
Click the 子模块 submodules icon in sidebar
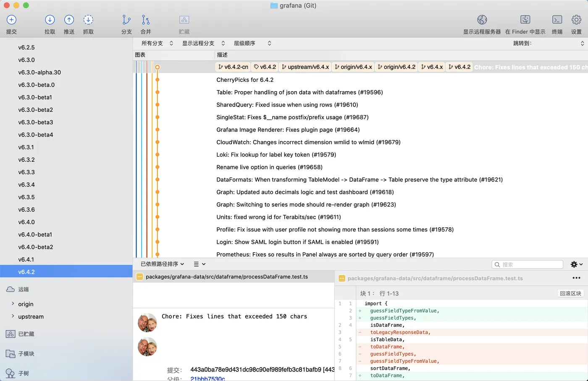pos(10,354)
